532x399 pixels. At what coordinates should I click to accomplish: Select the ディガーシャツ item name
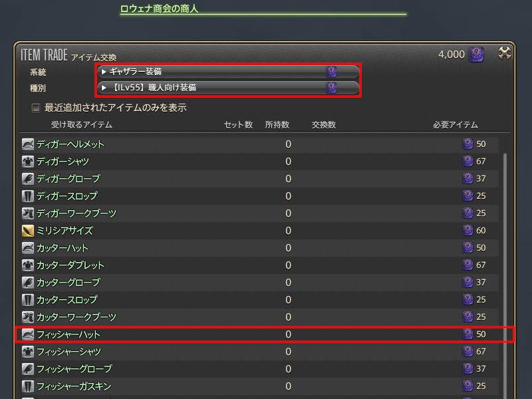point(63,162)
